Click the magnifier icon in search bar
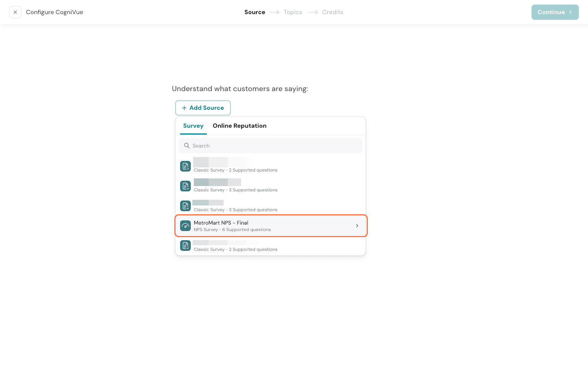The height and width of the screenshot is (366, 588). [x=187, y=146]
